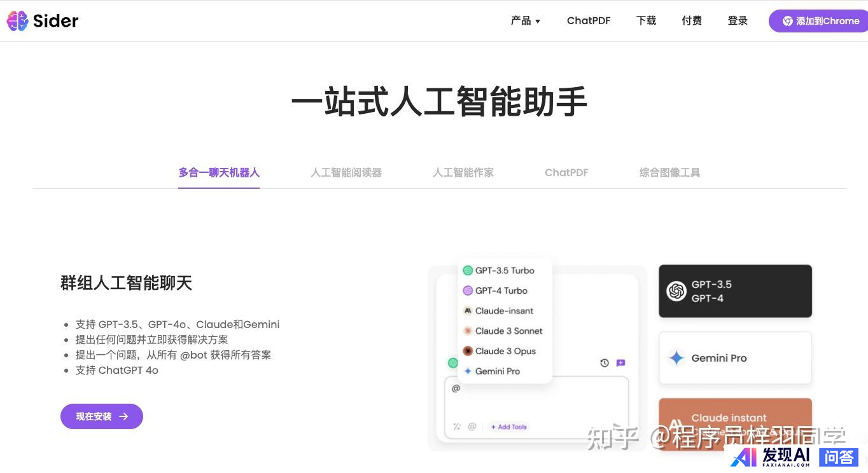Click the GPT-3.5 GPT-4 dark card
The height and width of the screenshot is (473, 868).
tap(735, 291)
